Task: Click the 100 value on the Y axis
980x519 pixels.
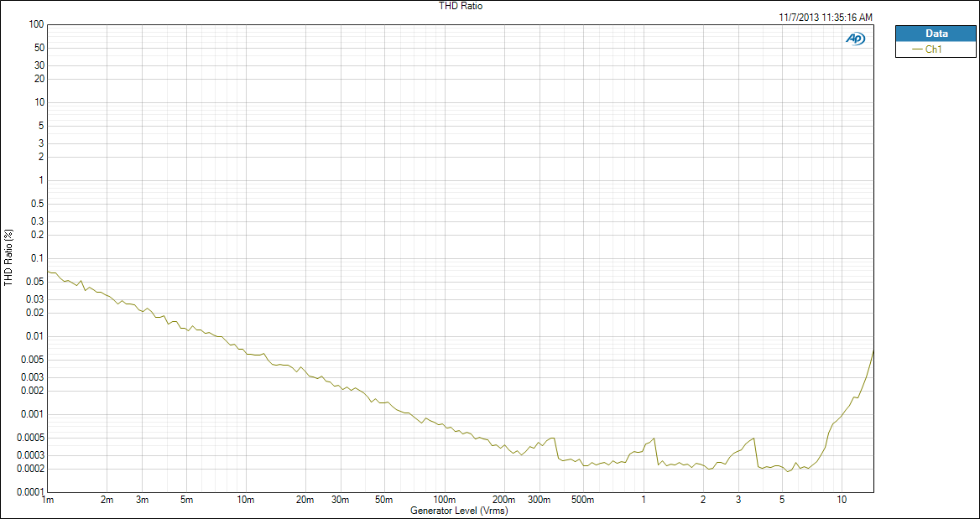Action: click(37, 24)
